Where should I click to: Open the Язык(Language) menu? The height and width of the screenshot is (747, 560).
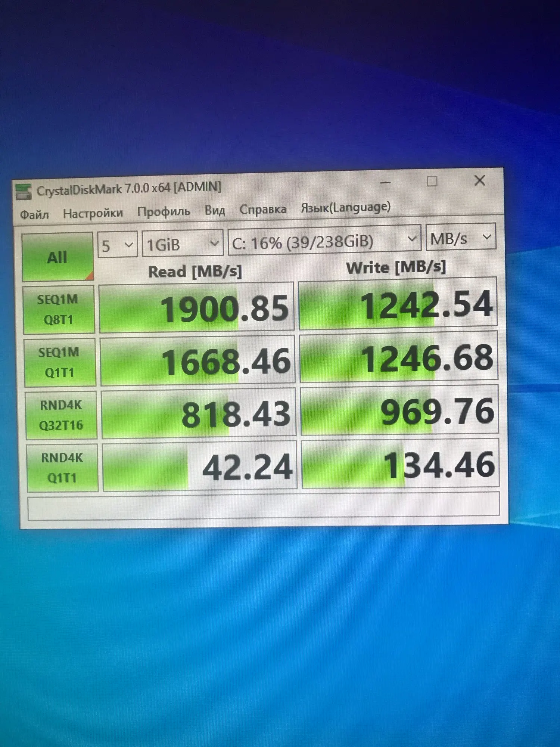pyautogui.click(x=346, y=207)
